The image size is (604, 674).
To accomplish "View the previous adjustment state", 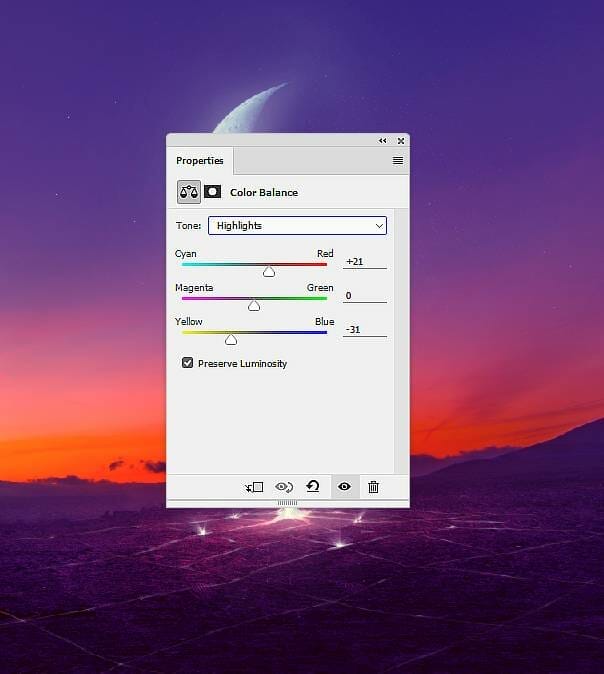I will coord(284,487).
